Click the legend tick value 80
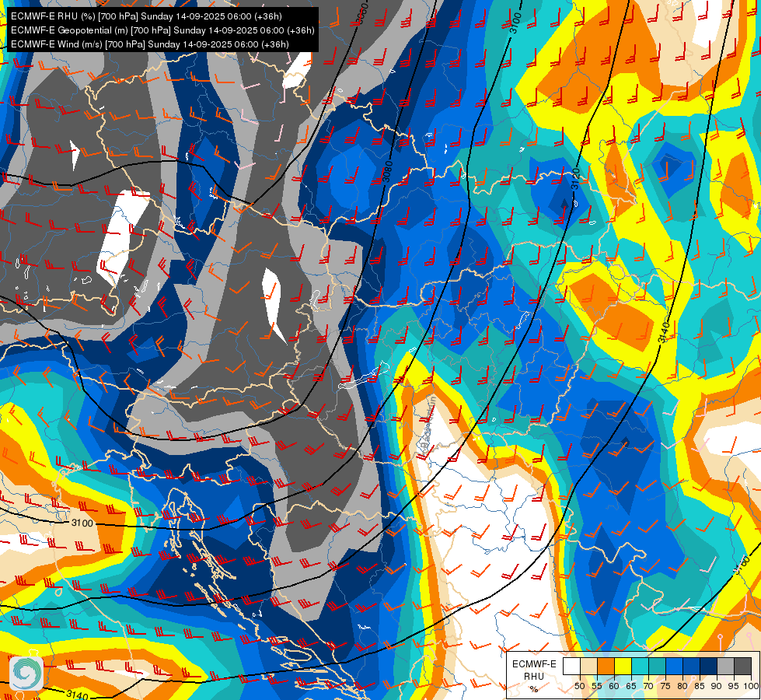This screenshot has height=700, width=761. 682,686
